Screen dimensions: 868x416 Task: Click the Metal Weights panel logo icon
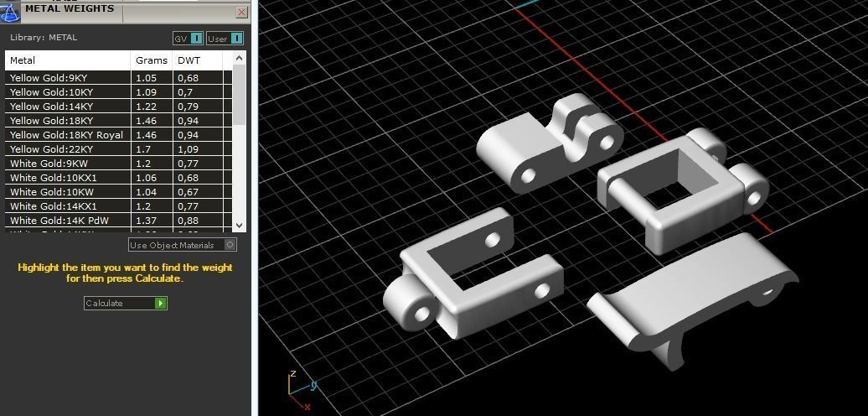[10, 11]
